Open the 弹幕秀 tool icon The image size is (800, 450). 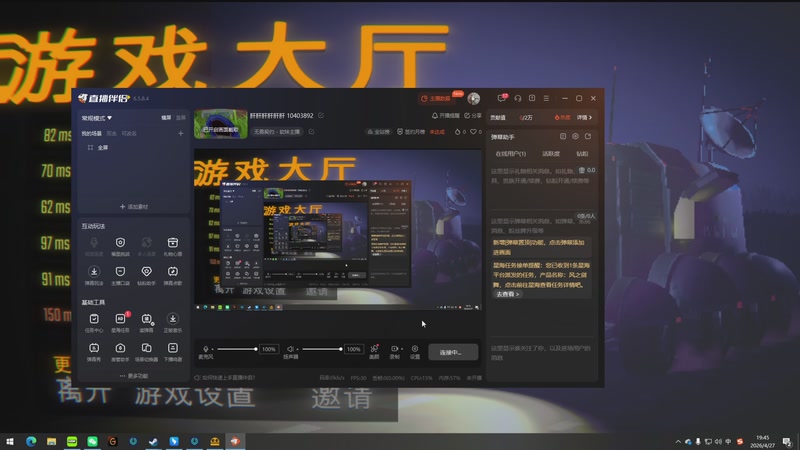pos(94,348)
